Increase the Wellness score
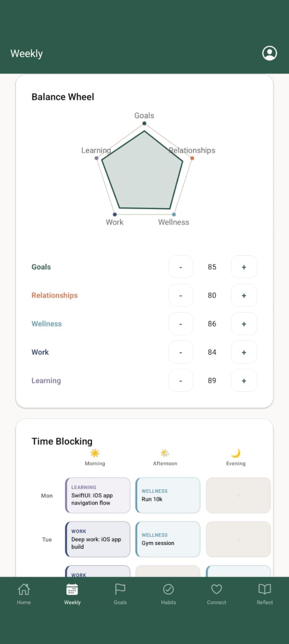 (x=244, y=324)
